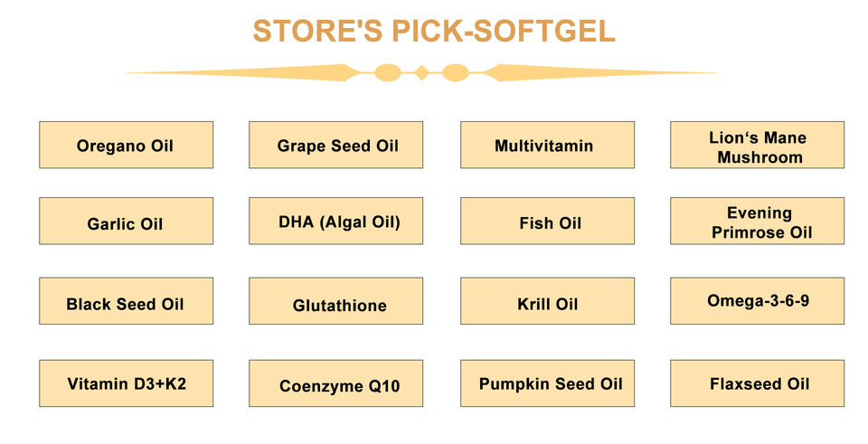
Task: Select DHA (Algal Oil) softgel
Action: coord(335,222)
